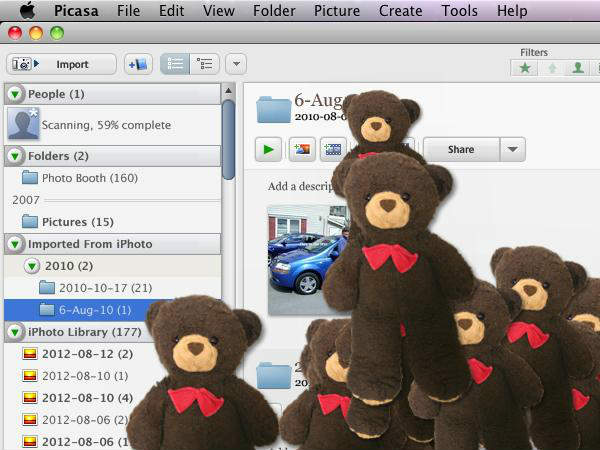Click the Photo Booth folder icon

(x=30, y=178)
